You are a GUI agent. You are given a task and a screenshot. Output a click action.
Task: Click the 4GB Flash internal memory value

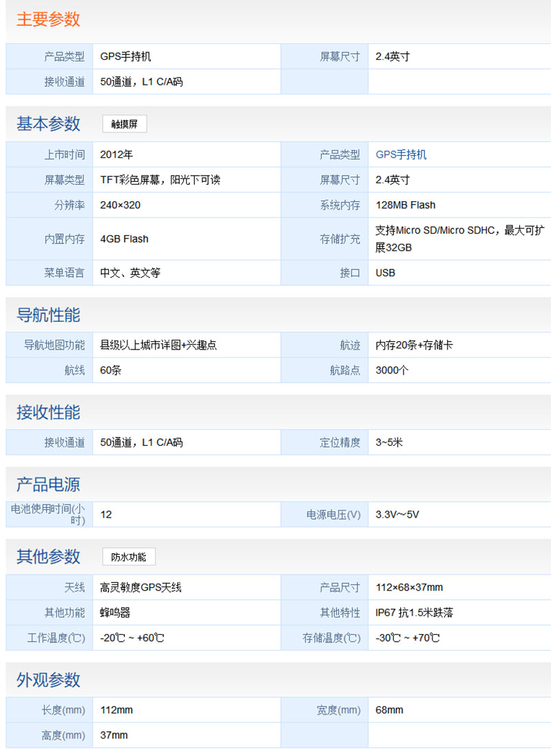[x=124, y=239]
